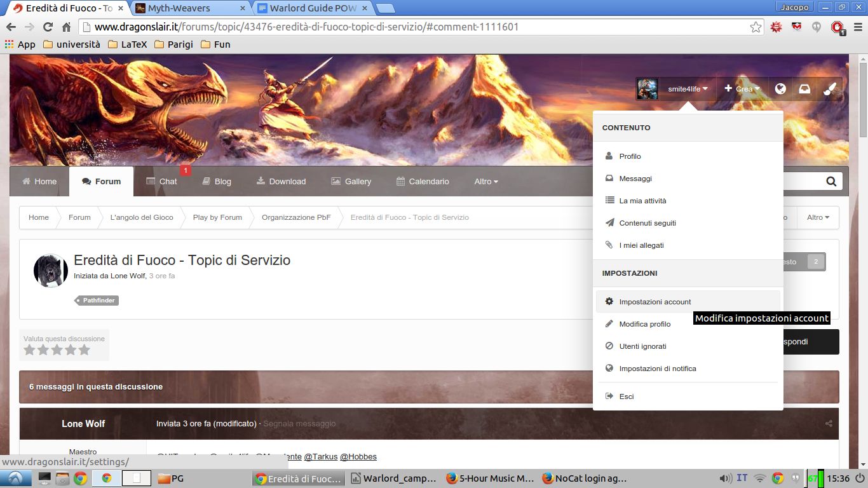868x488 pixels.
Task: Open the inbox messages icon
Action: click(804, 89)
